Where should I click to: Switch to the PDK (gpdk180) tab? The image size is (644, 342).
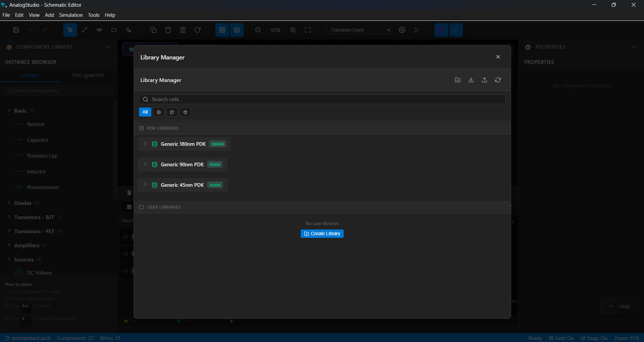88,75
